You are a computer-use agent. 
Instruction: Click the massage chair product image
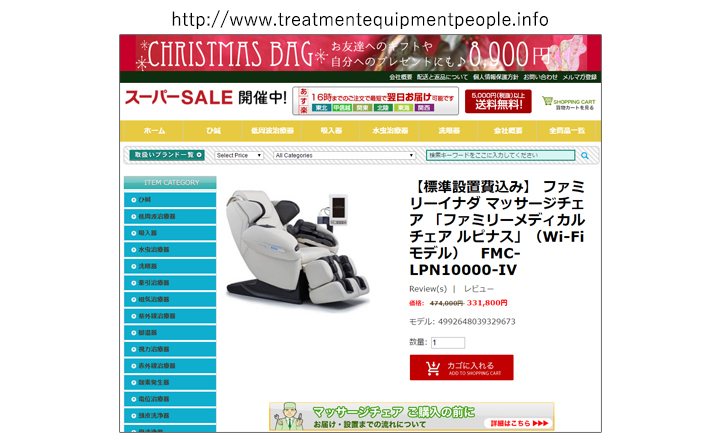(298, 248)
